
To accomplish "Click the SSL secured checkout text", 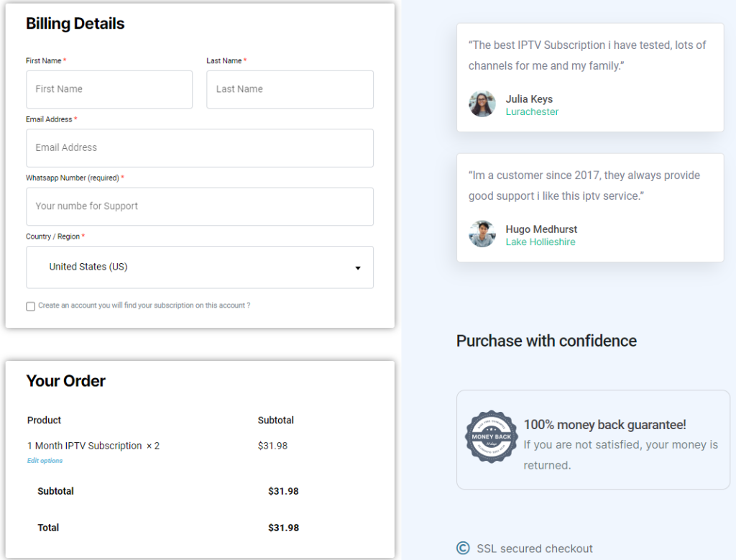I will (x=535, y=548).
